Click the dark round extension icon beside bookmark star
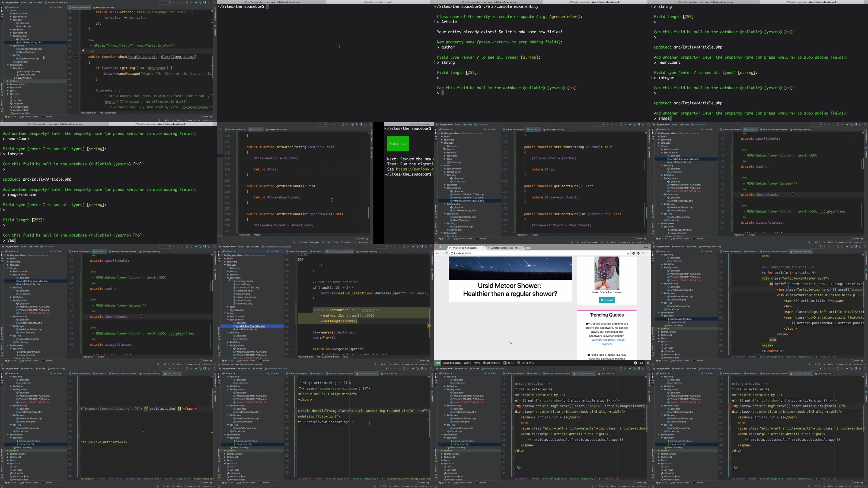This screenshot has height=488, width=868. pos(633,253)
